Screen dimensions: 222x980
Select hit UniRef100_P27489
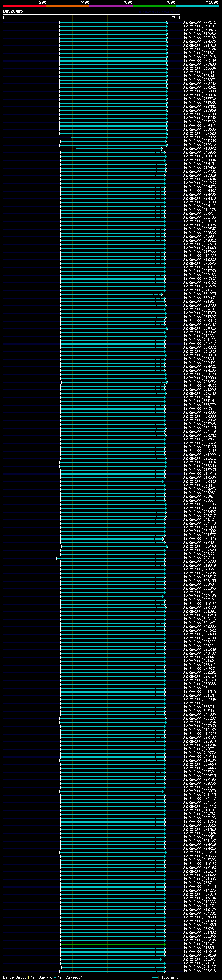click(199, 38)
